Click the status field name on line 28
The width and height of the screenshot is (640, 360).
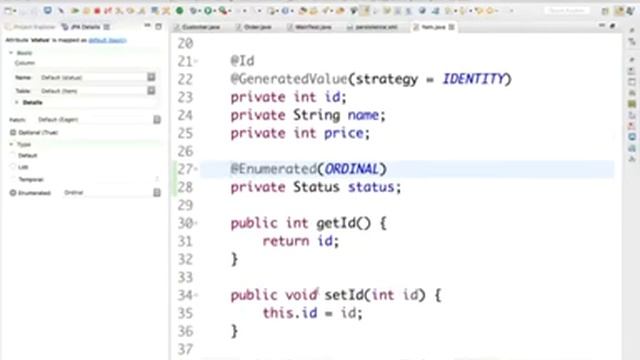371,187
